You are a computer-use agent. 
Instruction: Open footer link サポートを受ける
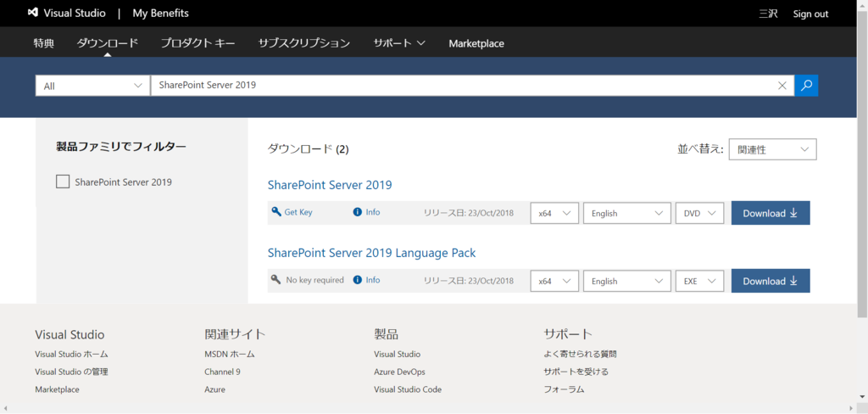point(576,372)
